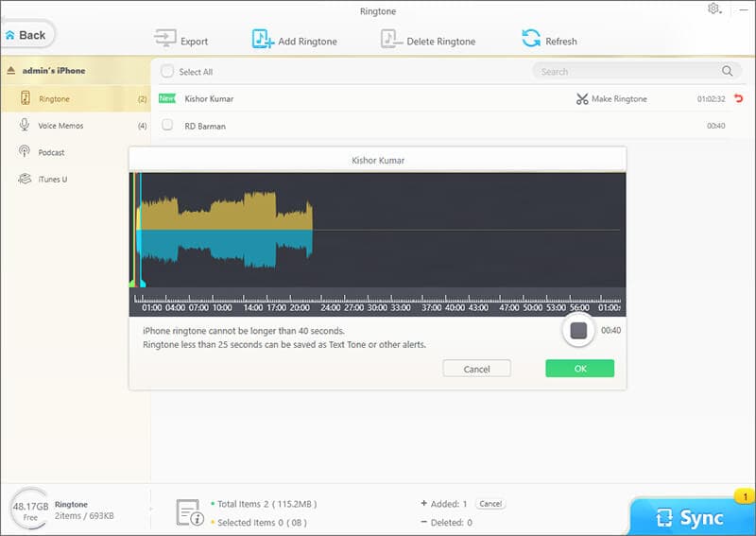Go back with the Back button
Image resolution: width=756 pixels, height=536 pixels.
point(27,35)
